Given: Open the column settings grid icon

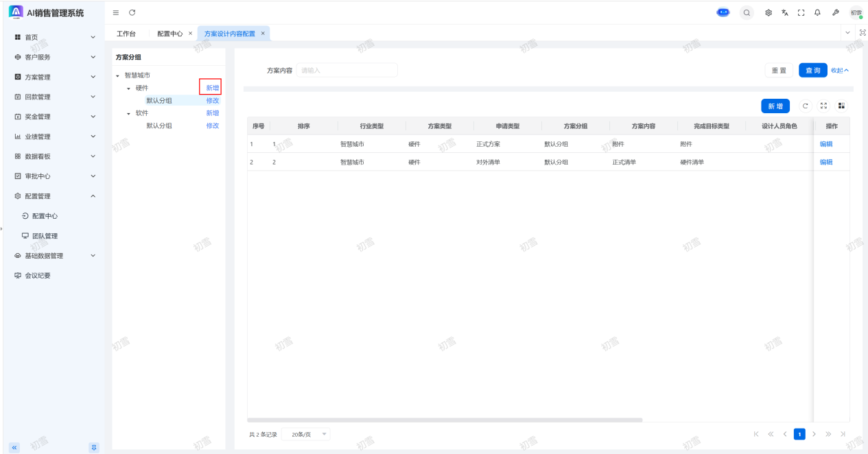Looking at the screenshot, I should pyautogui.click(x=841, y=106).
